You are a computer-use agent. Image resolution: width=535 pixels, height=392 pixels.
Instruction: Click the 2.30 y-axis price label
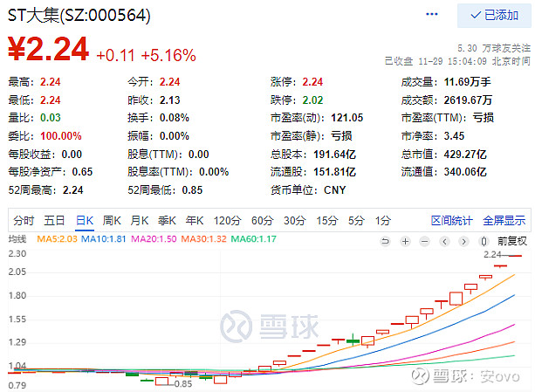17,254
